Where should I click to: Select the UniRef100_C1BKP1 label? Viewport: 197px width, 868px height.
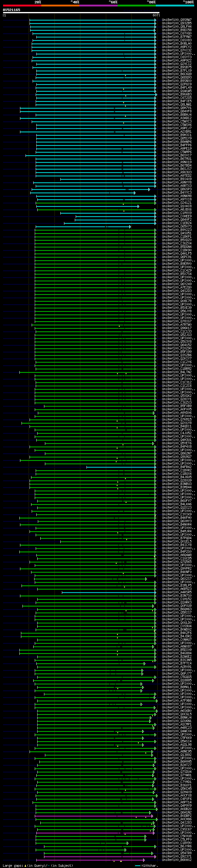tap(177, 236)
